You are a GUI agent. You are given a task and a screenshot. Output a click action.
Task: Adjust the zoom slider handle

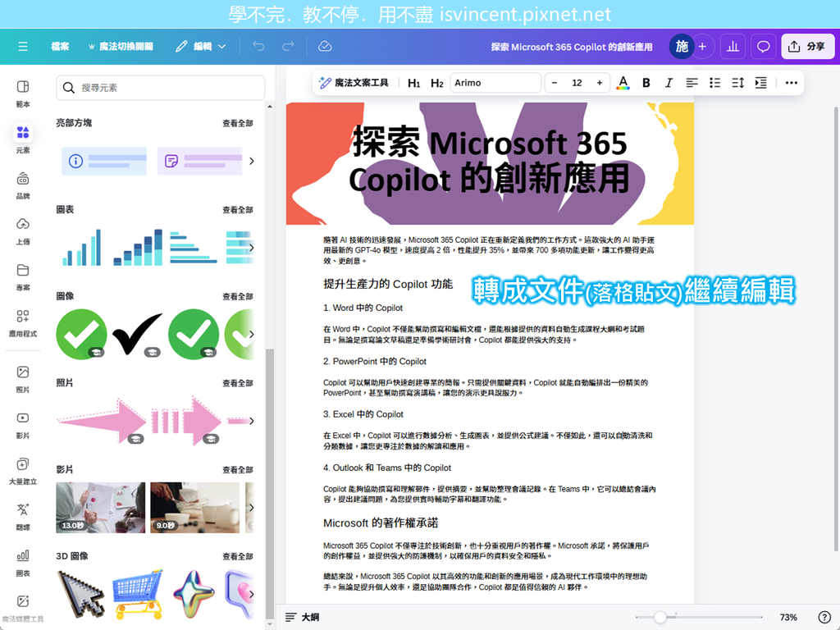coord(660,617)
